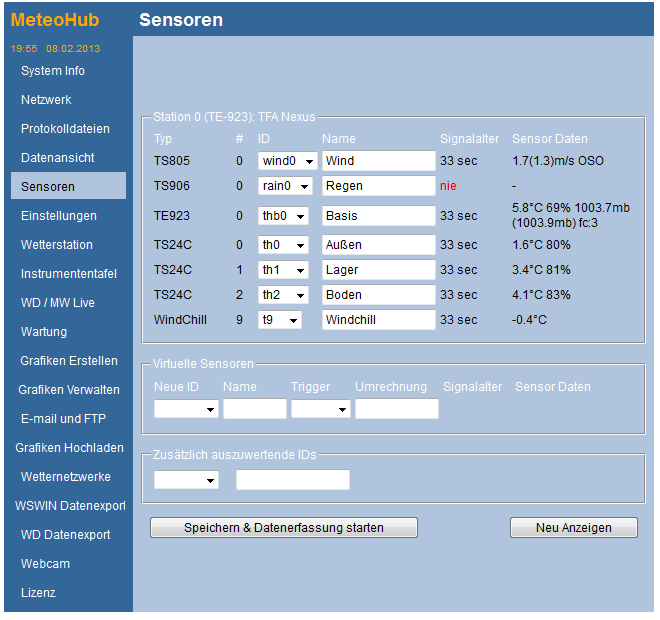This screenshot has width=660, height=620.
Task: Click Speichern & Datenerfassung starten button
Action: tap(283, 528)
